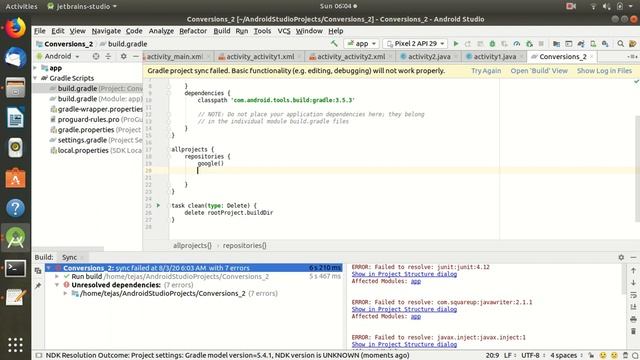Screen dimensions: 640x360
Task: Collapse the Gradle Scripts node
Action: pyautogui.click(x=36, y=78)
